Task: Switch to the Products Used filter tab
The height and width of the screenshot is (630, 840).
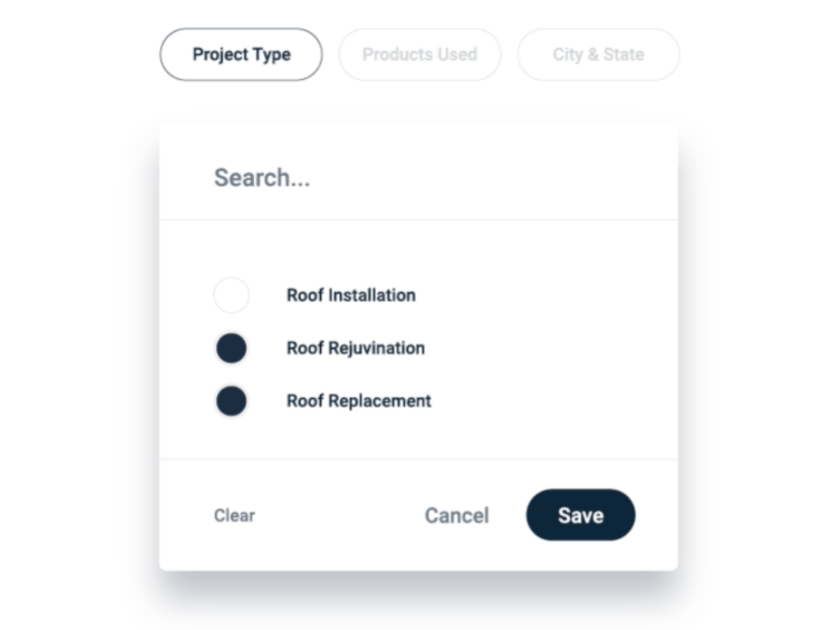Action: pyautogui.click(x=419, y=54)
